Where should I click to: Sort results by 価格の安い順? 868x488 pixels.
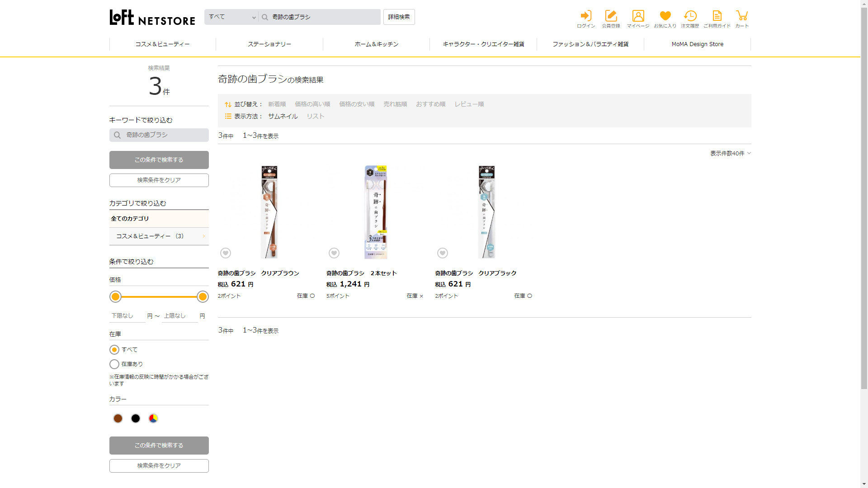click(357, 104)
